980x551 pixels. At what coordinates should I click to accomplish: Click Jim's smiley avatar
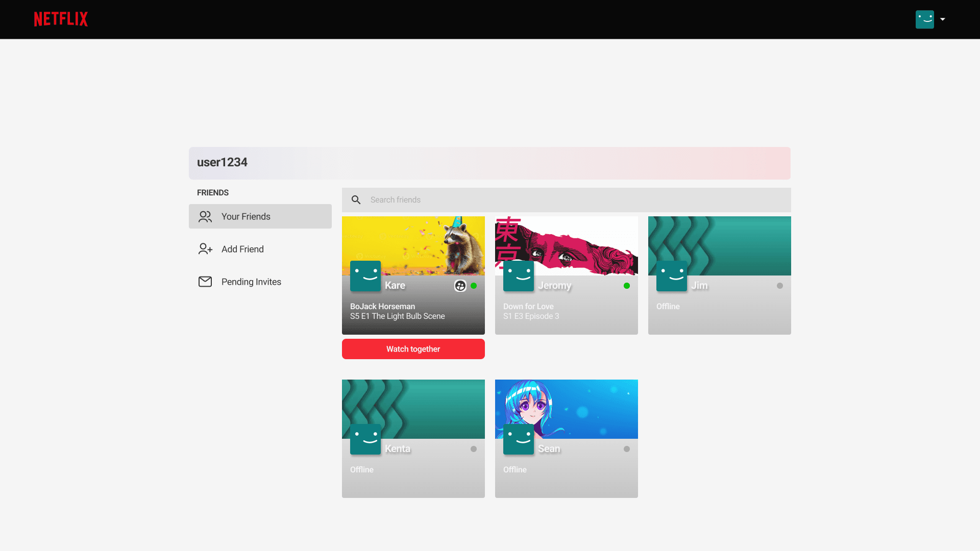(x=672, y=276)
